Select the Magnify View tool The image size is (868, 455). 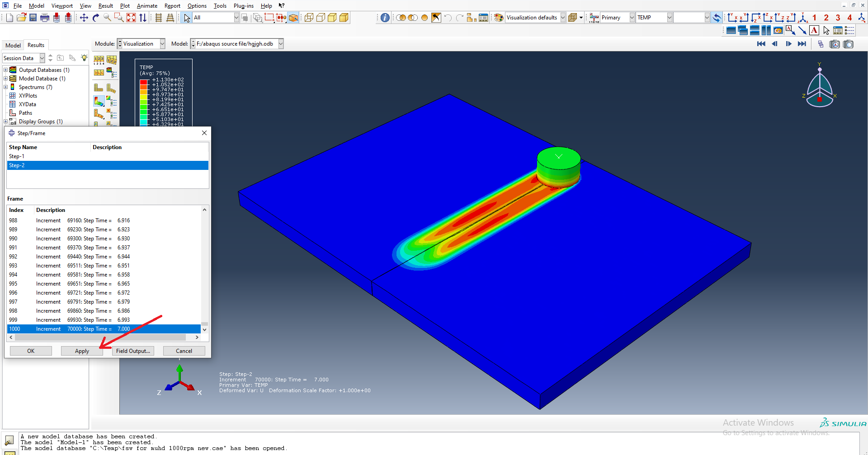click(107, 18)
